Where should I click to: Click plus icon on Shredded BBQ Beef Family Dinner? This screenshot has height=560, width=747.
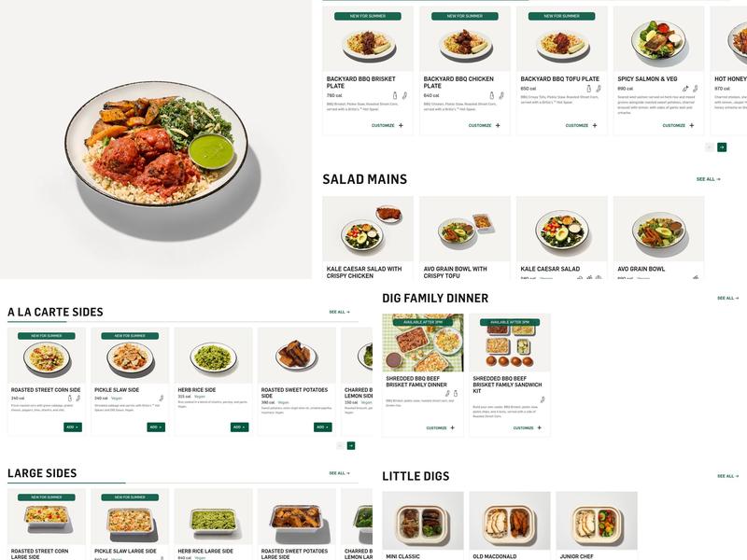[x=452, y=427]
